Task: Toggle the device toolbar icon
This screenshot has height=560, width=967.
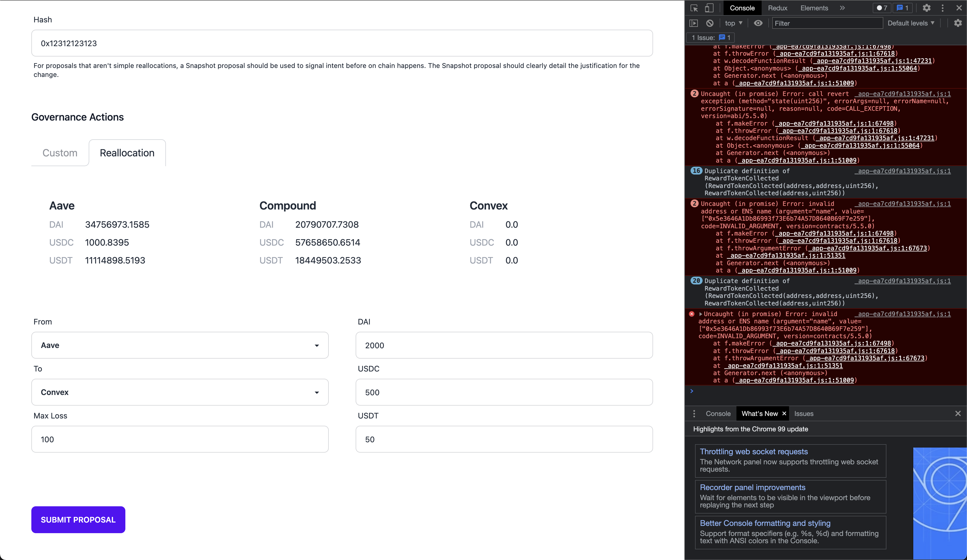Action: [x=709, y=8]
